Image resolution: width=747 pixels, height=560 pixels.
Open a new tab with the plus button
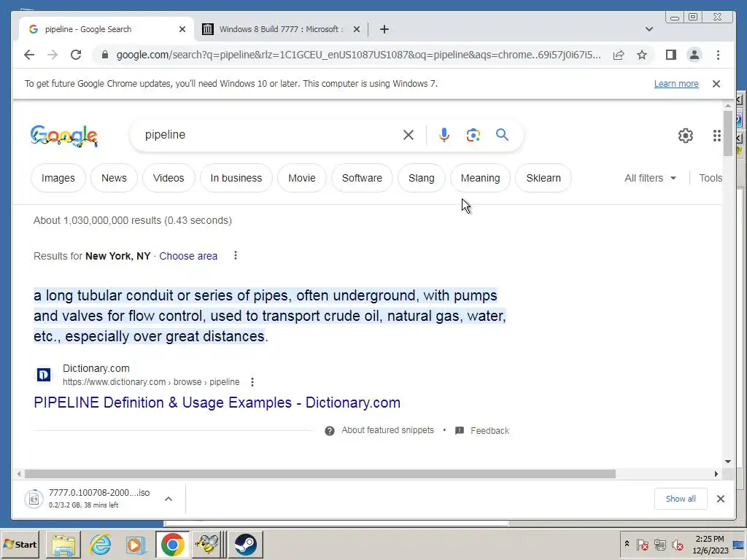(x=384, y=29)
